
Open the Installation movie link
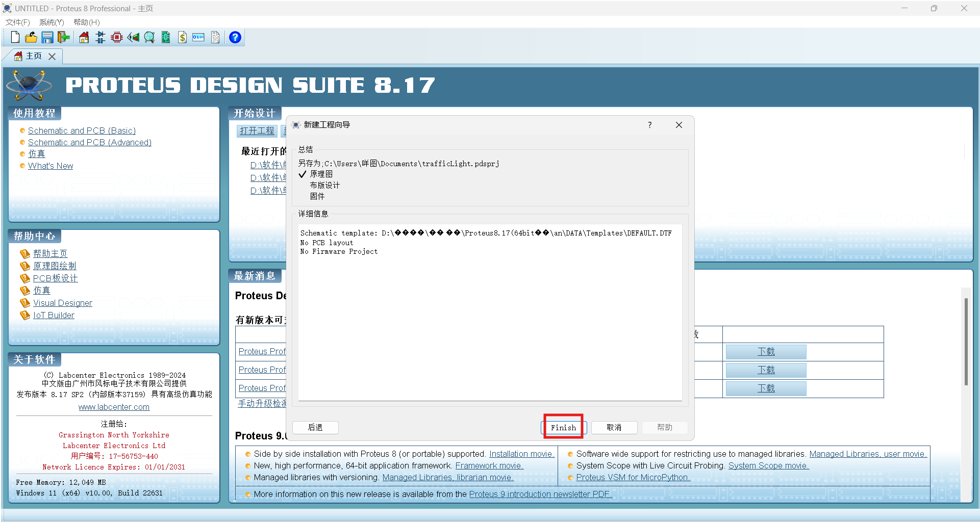point(521,454)
